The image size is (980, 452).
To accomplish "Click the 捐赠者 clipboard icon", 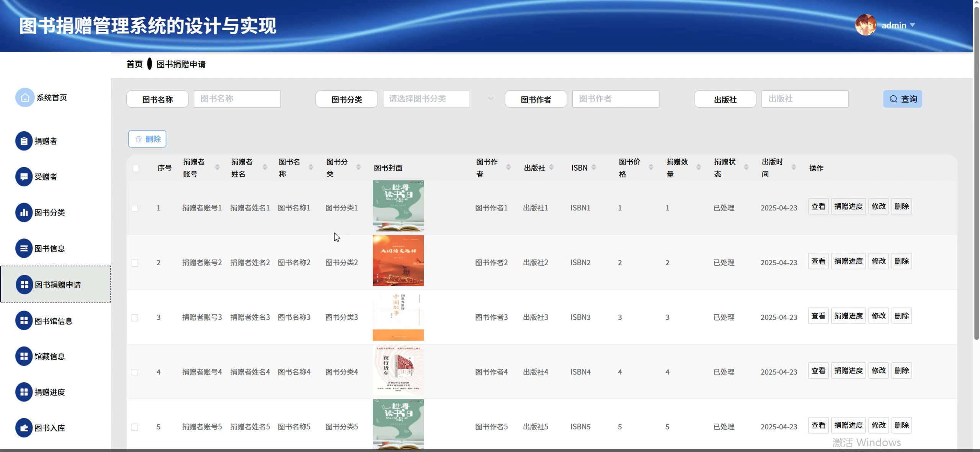I will tap(24, 141).
